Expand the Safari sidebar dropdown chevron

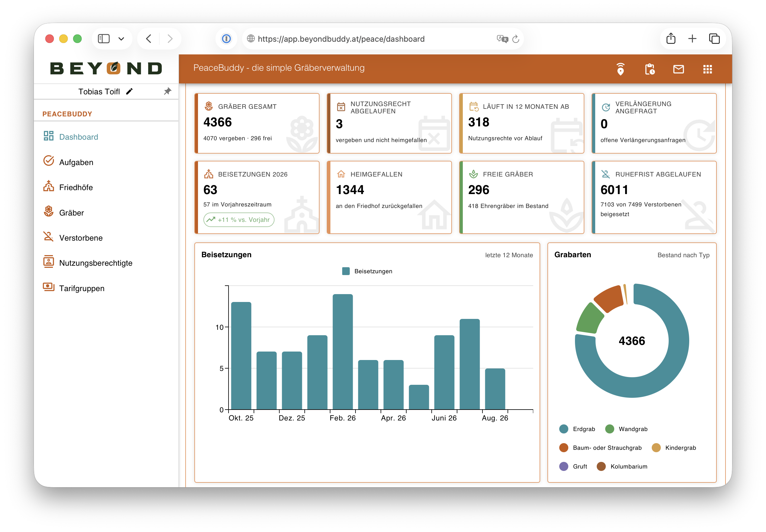click(121, 39)
